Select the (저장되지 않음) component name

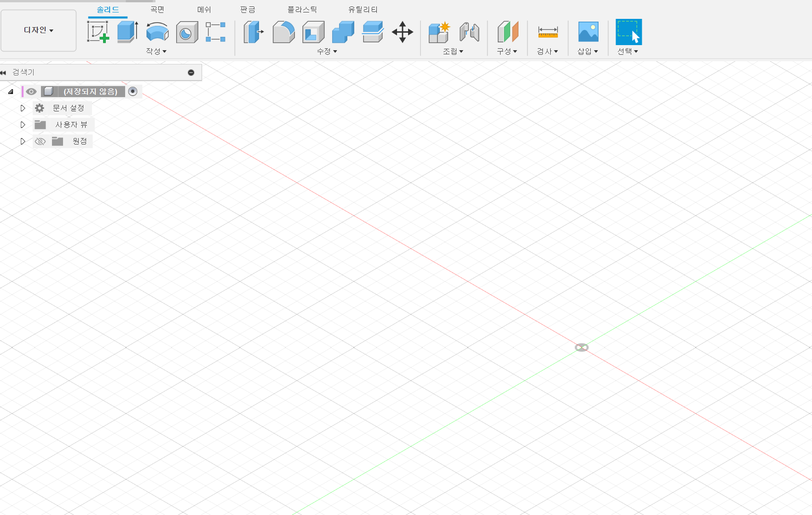91,92
